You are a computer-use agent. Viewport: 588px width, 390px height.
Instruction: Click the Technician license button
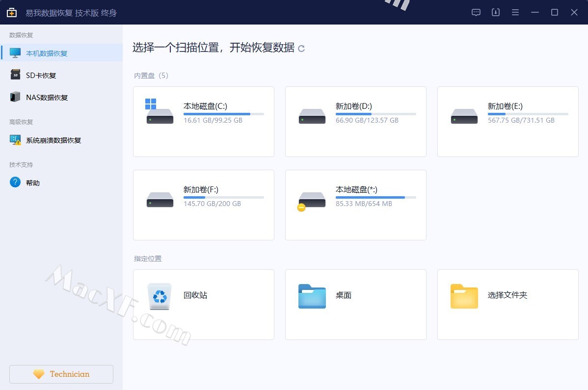point(61,374)
